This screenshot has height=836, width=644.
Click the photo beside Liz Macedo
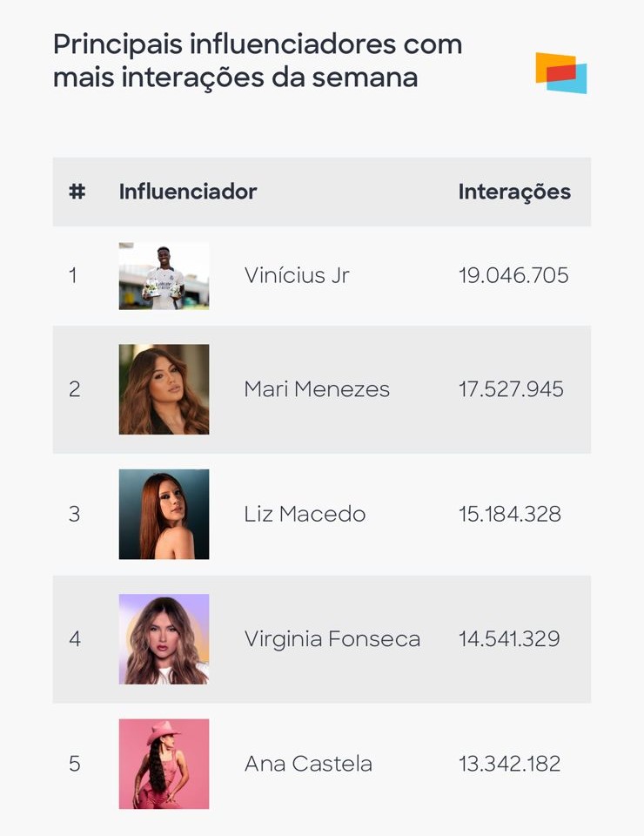coord(164,514)
